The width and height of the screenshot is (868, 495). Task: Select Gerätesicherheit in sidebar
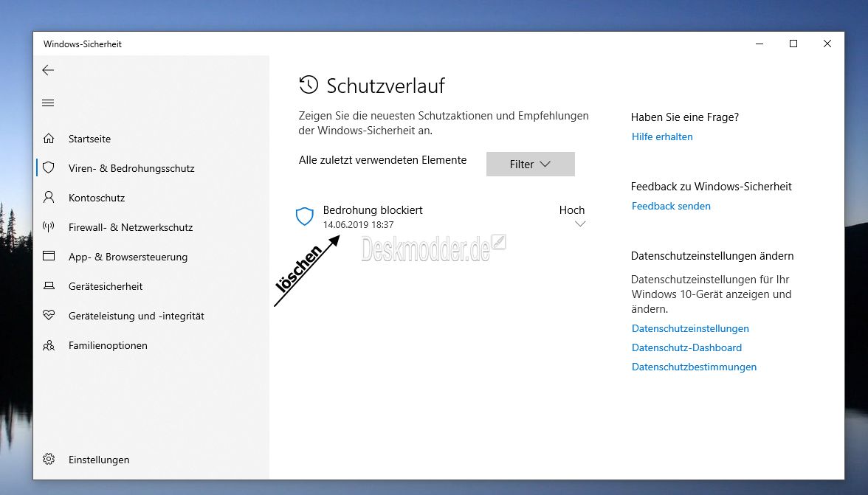105,286
